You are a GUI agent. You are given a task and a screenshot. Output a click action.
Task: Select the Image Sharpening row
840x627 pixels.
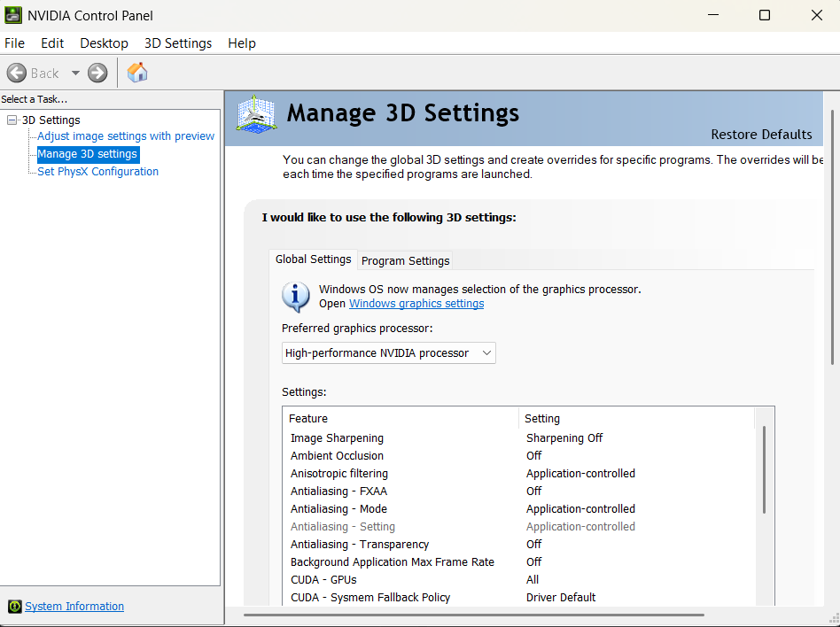(518, 438)
